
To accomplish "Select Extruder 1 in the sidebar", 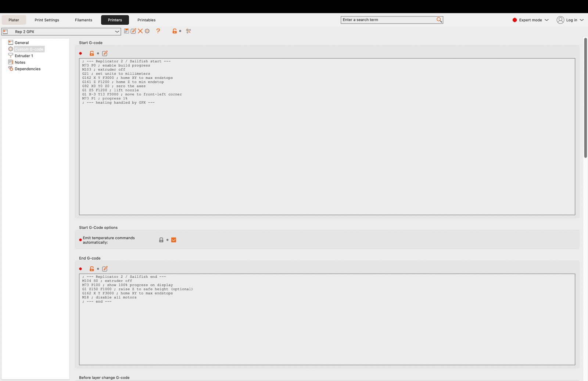I will click(24, 56).
